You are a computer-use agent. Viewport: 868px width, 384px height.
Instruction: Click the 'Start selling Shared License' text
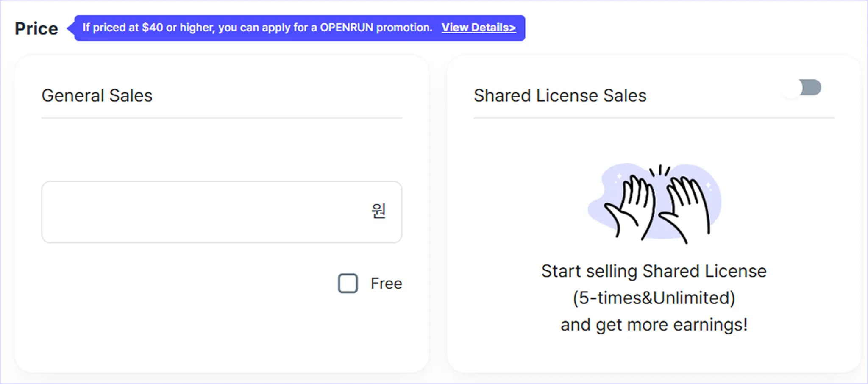654,271
